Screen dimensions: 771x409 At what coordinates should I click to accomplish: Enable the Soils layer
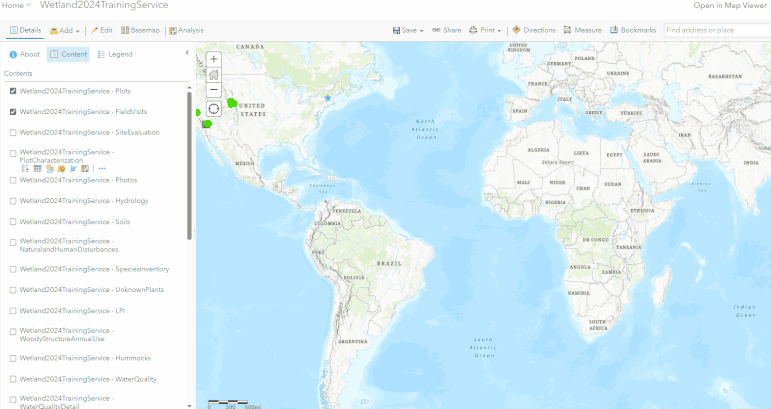coord(13,222)
